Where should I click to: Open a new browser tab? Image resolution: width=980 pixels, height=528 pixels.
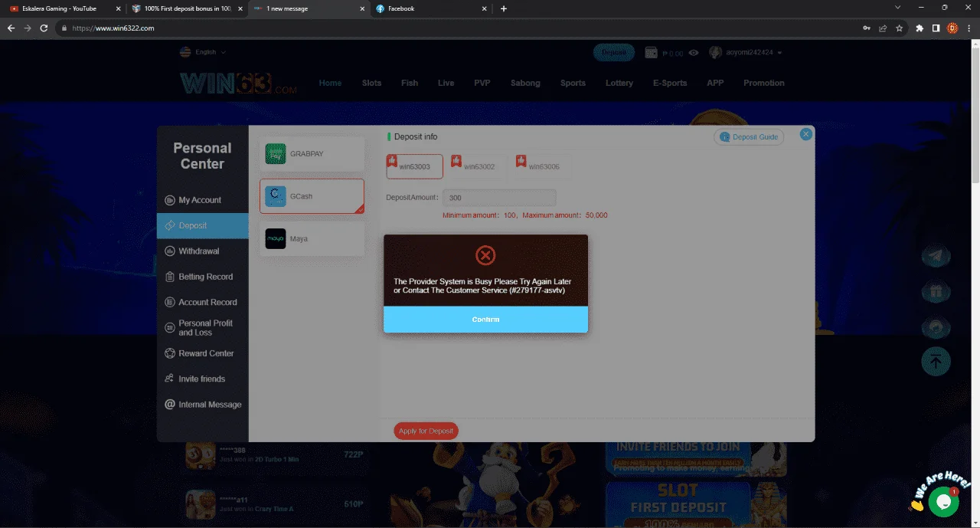(x=503, y=8)
